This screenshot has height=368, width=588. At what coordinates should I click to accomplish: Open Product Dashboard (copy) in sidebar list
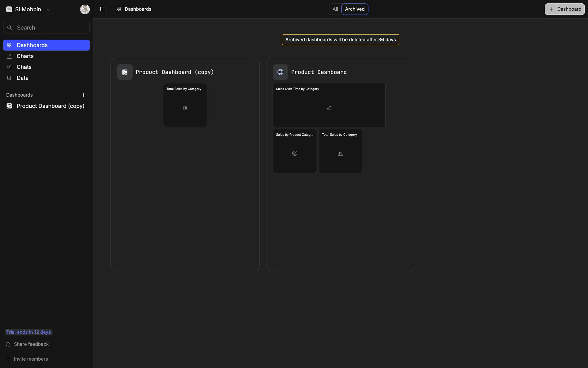click(50, 106)
